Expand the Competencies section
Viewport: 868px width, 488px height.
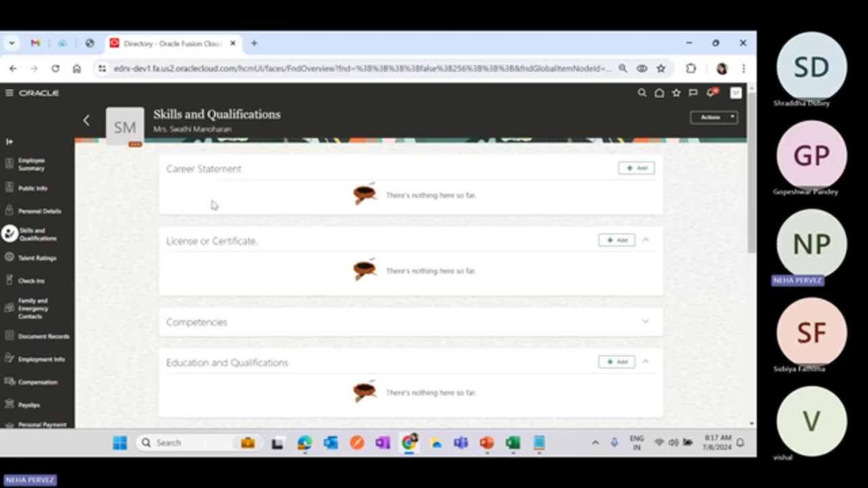(x=646, y=321)
